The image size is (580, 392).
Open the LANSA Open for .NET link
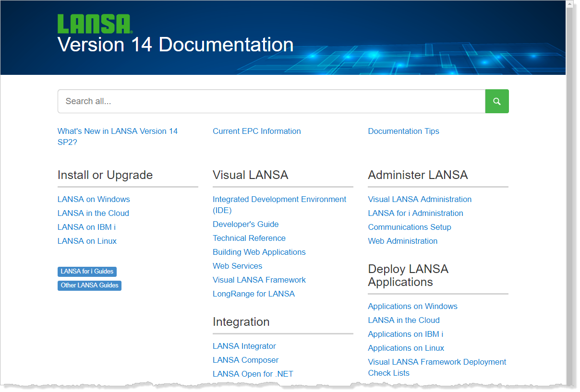253,374
